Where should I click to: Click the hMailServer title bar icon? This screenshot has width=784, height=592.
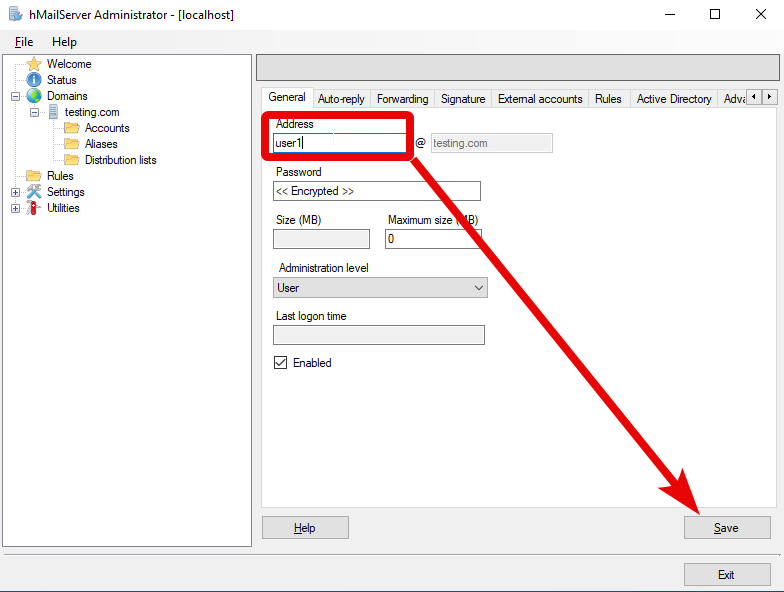[x=16, y=14]
